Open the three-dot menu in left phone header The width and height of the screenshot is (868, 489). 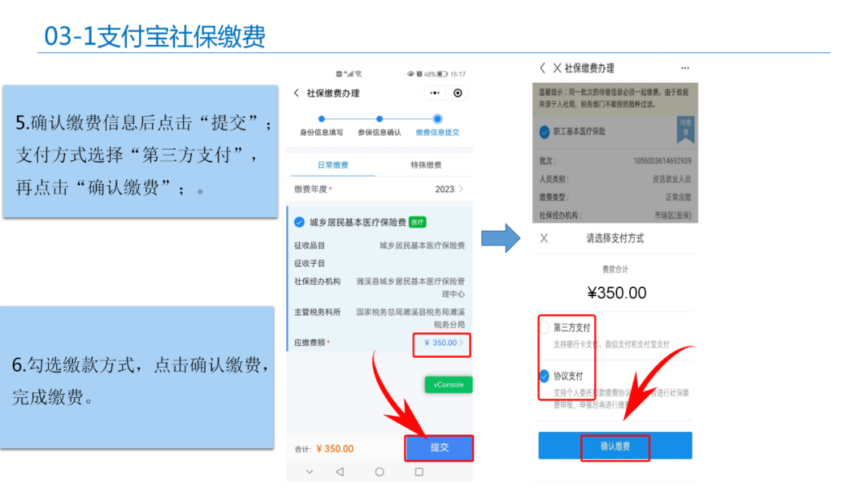(435, 93)
